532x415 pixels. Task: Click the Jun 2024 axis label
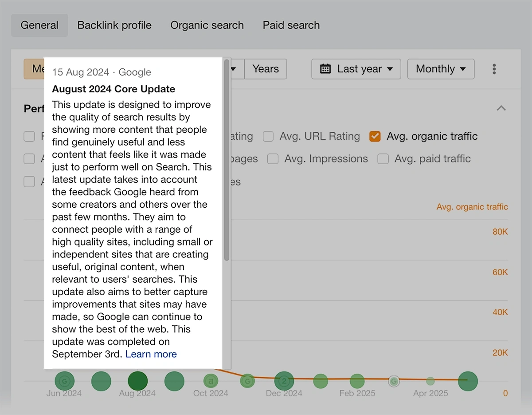click(x=64, y=393)
